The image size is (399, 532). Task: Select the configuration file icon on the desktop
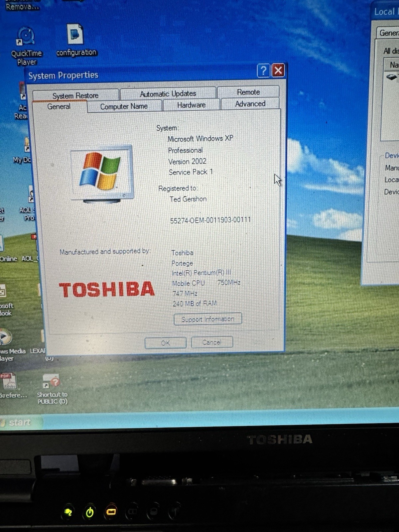pyautogui.click(x=75, y=35)
